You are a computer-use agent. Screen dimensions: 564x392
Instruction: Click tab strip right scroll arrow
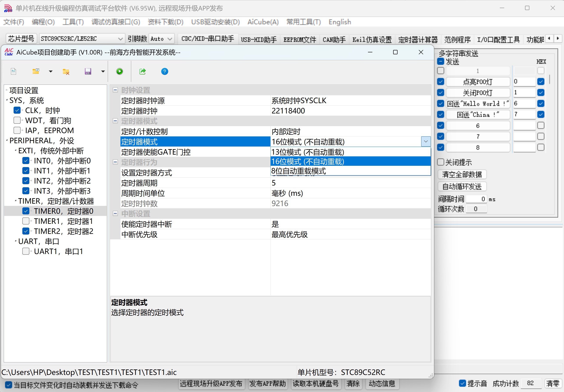coord(558,39)
